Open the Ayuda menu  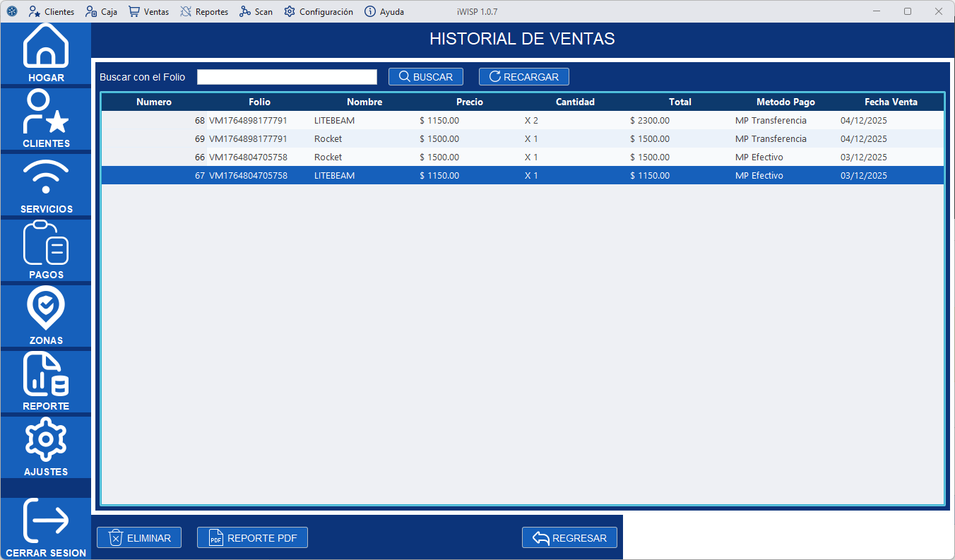tap(384, 11)
